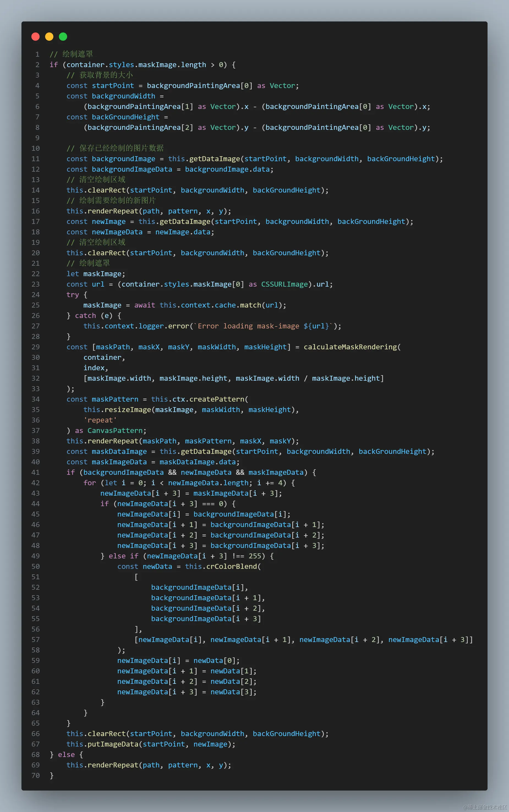
Task: Click the comment '// 绘制需要绘制的新图片'
Action: [111, 201]
